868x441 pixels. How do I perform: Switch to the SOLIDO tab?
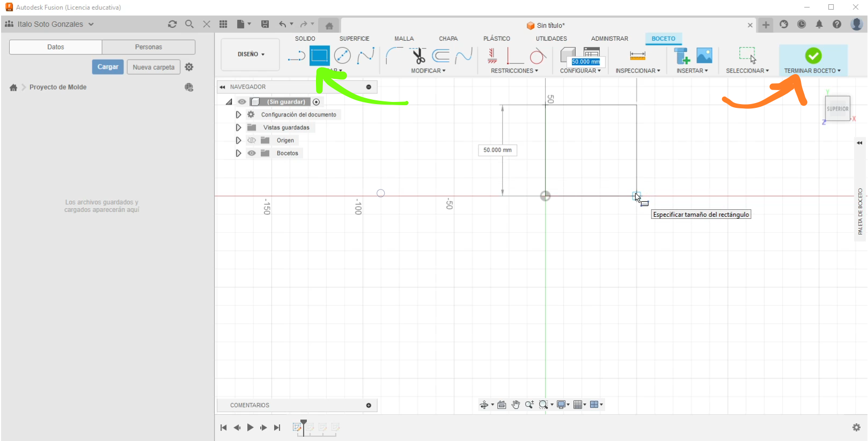pyautogui.click(x=305, y=39)
